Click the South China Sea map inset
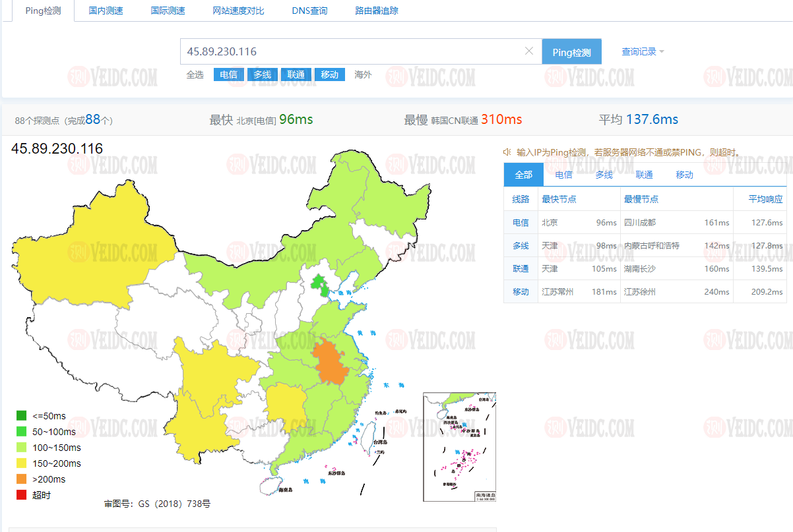The image size is (793, 532). (459, 448)
